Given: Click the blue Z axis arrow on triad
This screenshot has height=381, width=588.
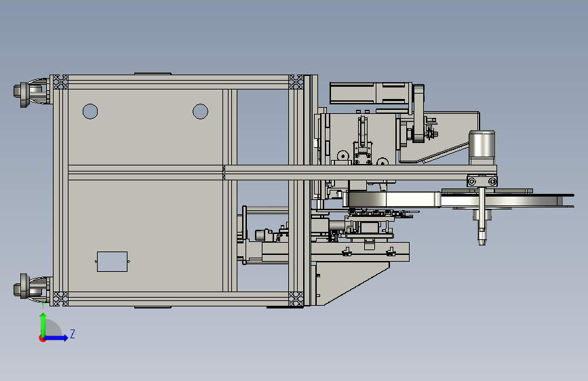Looking at the screenshot, I should point(56,338).
